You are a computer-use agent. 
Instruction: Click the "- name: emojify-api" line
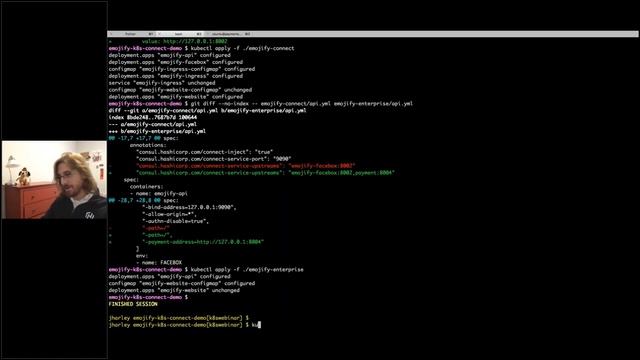(159, 193)
